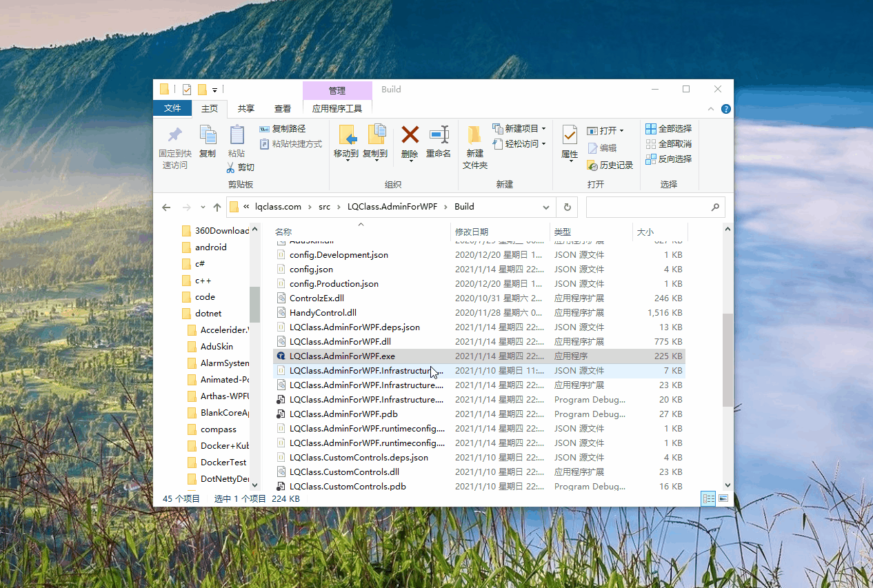Viewport: 873px width, 588px height.
Task: Click the Help question mark icon
Action: tap(725, 109)
